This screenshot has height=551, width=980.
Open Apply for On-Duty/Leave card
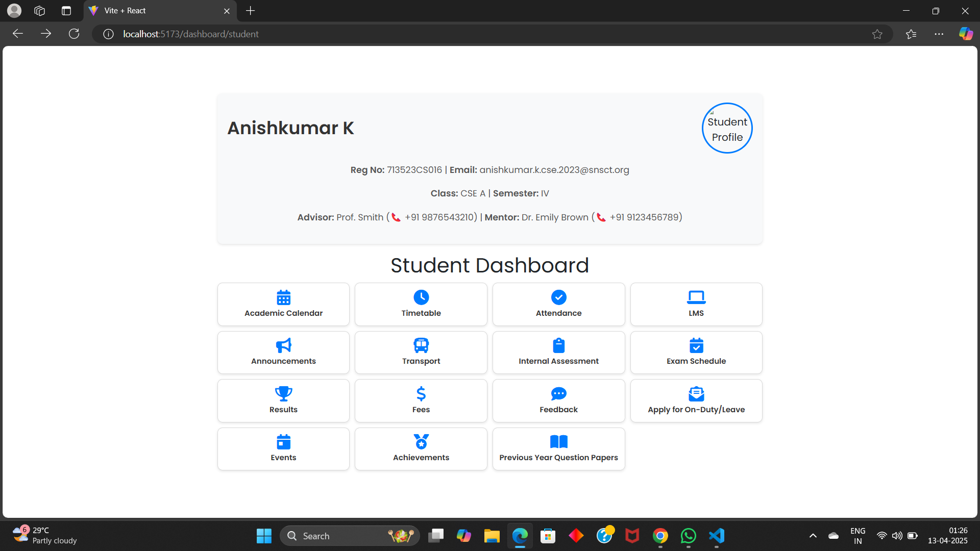[x=696, y=401]
